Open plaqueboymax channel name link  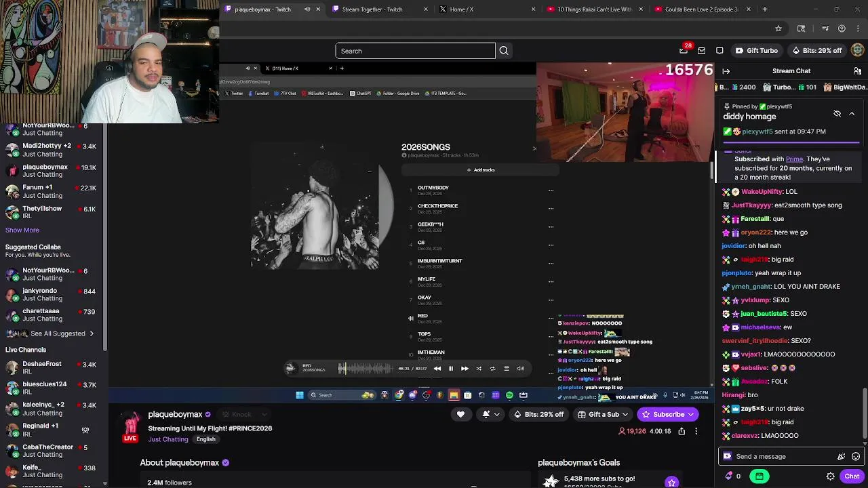tap(175, 414)
